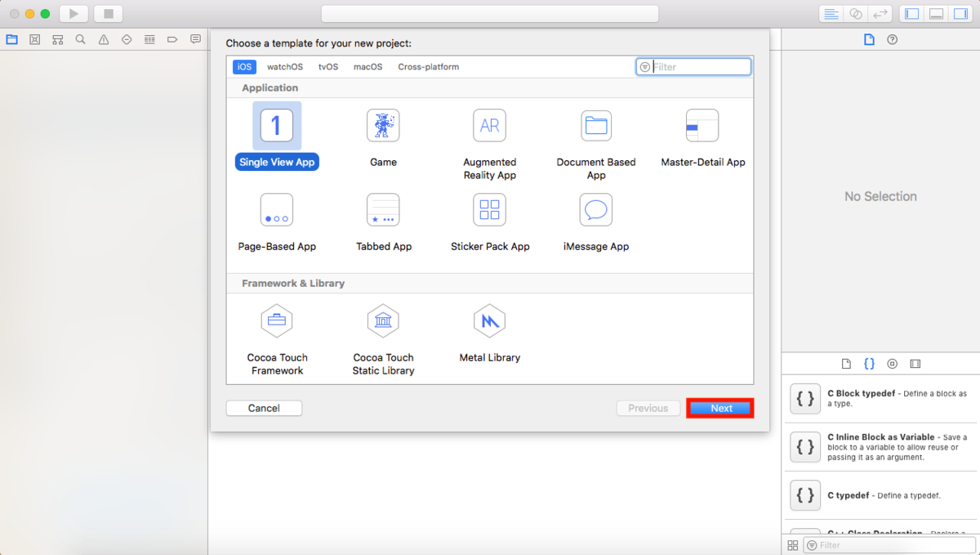The image size is (980, 555).
Task: Click the Next button
Action: pyautogui.click(x=721, y=408)
